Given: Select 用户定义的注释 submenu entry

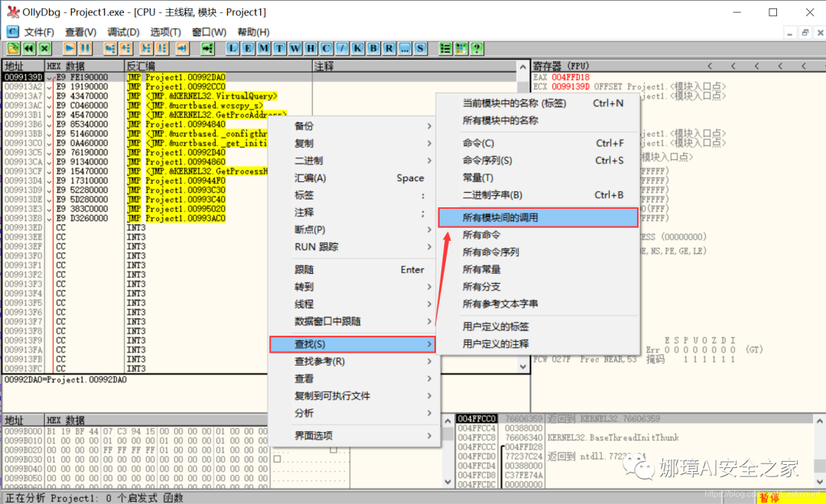Looking at the screenshot, I should (538, 344).
